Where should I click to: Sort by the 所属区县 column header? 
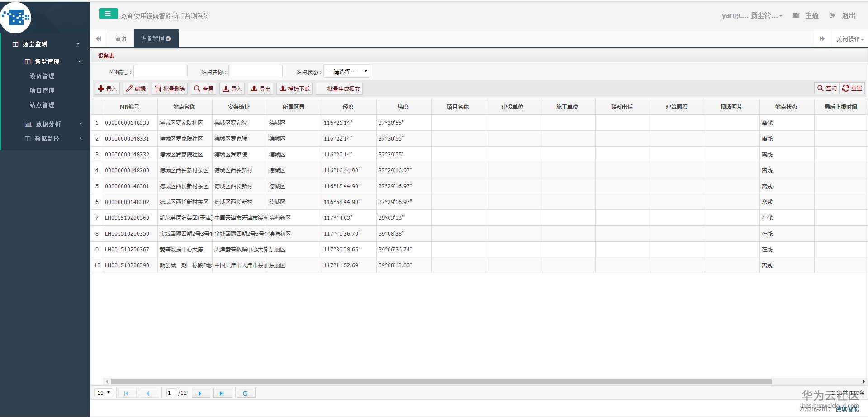(294, 107)
